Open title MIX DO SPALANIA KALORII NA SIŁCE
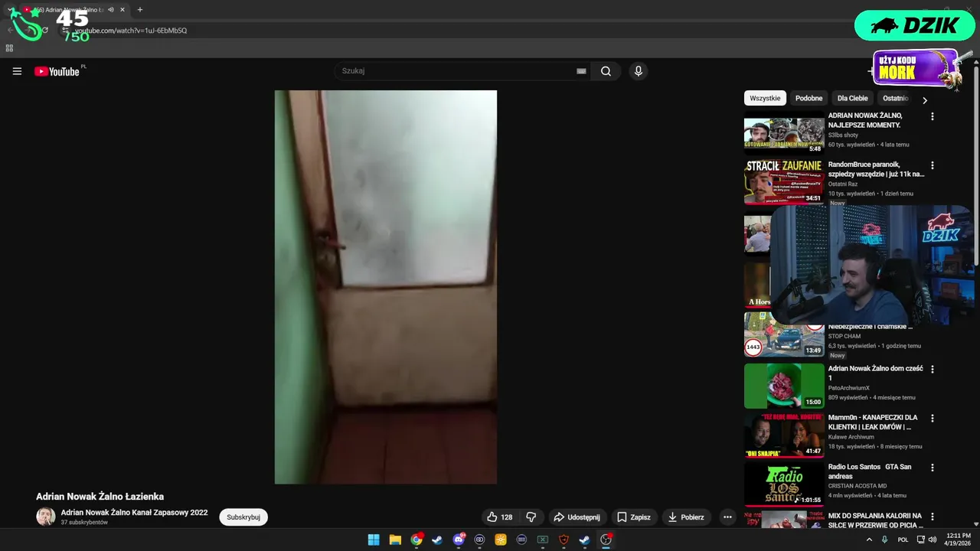 [875, 520]
